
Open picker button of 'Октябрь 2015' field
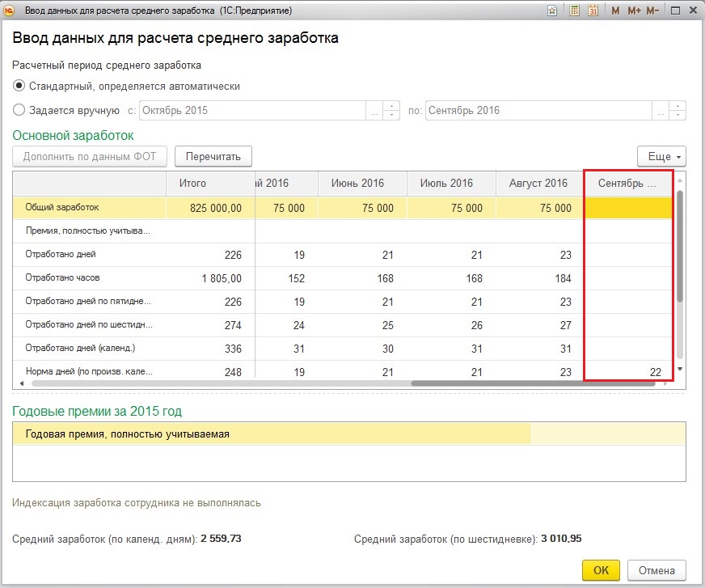374,110
